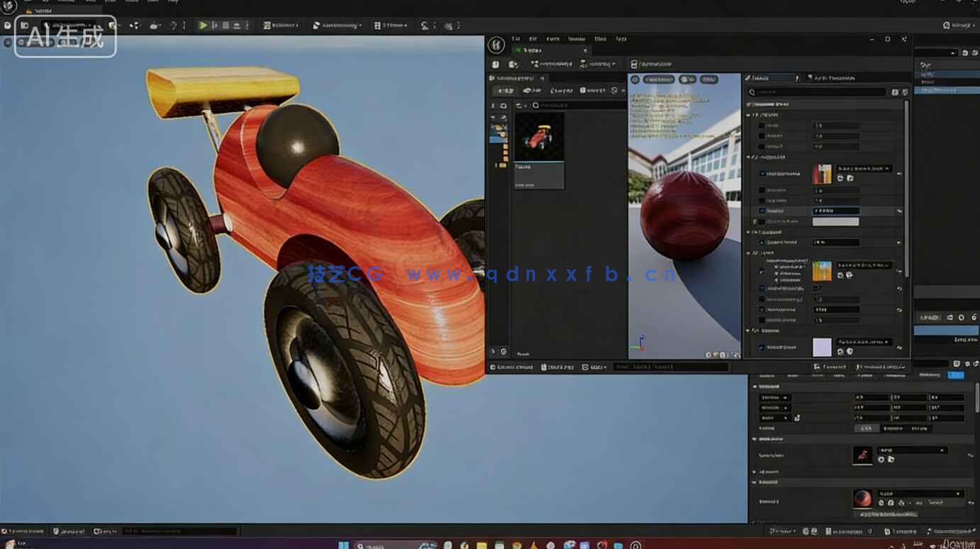The image size is (980, 549).
Task: Click the browse icon under the lavender texture dropdown
Action: (x=850, y=352)
